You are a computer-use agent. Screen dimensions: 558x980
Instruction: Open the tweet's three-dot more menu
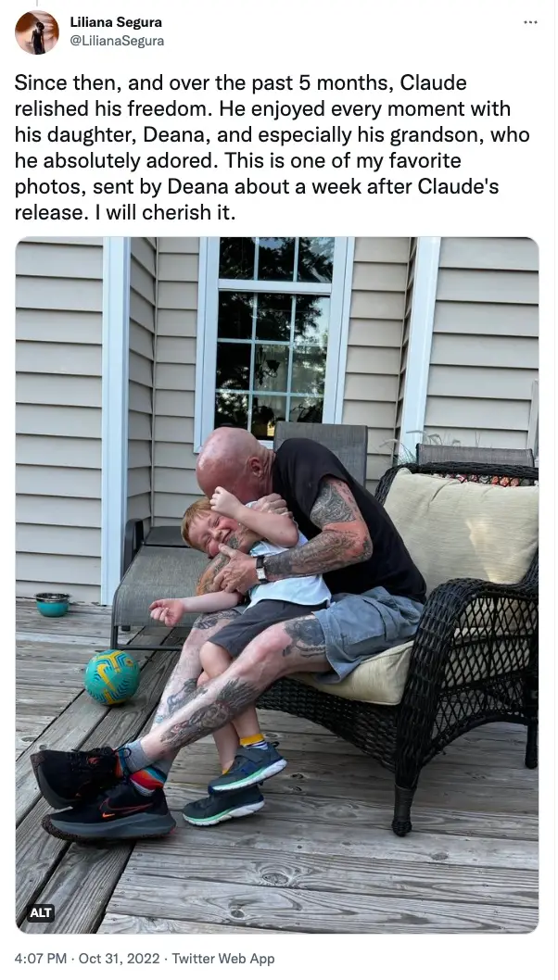530,22
